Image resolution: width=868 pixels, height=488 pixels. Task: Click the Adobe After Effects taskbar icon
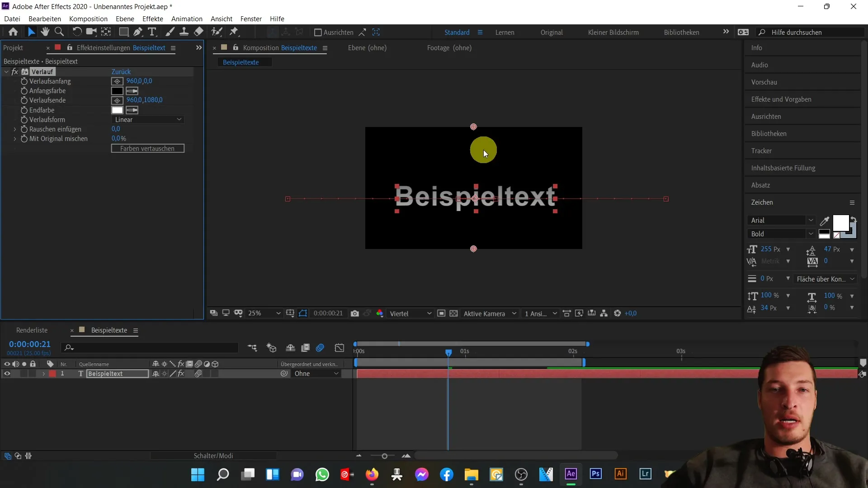point(571,474)
